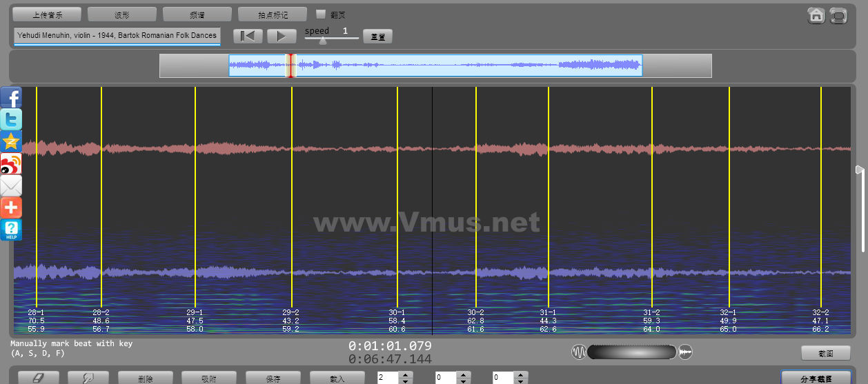
Task: Click the 分享截图 share screenshot button
Action: pyautogui.click(x=816, y=378)
